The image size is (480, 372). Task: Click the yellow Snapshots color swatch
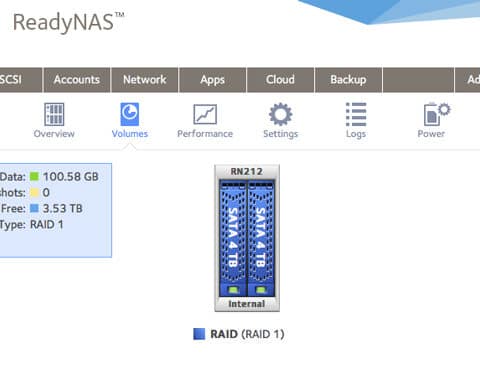point(34,192)
